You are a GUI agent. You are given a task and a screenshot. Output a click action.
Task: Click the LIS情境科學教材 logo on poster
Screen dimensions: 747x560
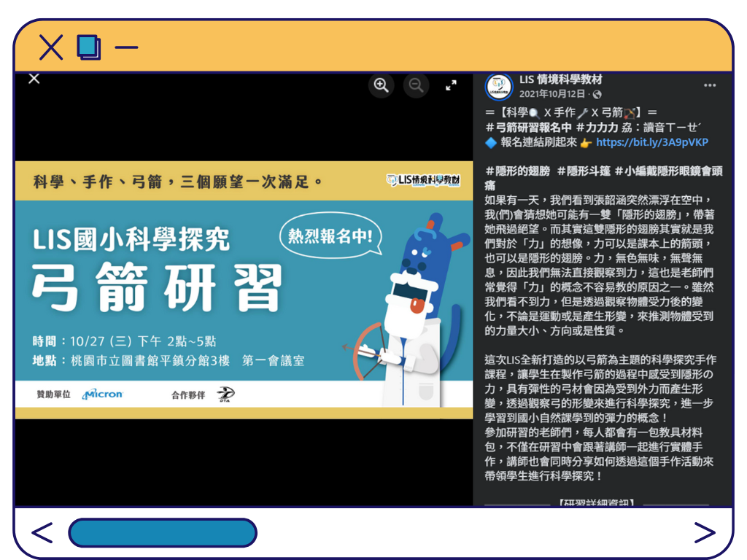pyautogui.click(x=423, y=180)
